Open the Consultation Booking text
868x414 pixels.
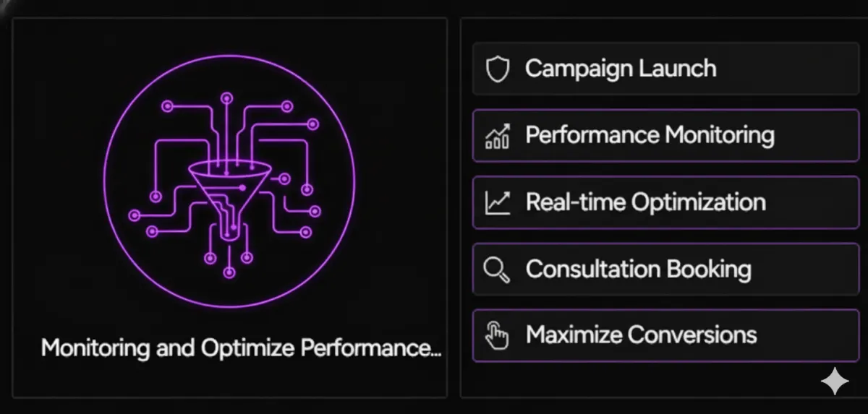[x=639, y=269]
